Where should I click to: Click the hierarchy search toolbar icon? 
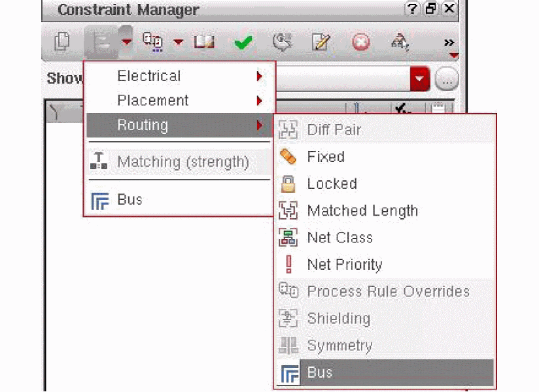click(400, 42)
